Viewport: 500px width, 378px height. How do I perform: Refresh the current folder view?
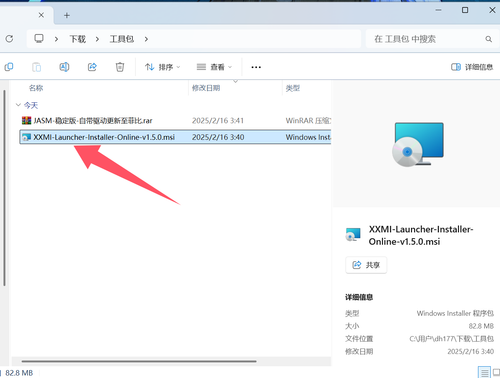9,39
